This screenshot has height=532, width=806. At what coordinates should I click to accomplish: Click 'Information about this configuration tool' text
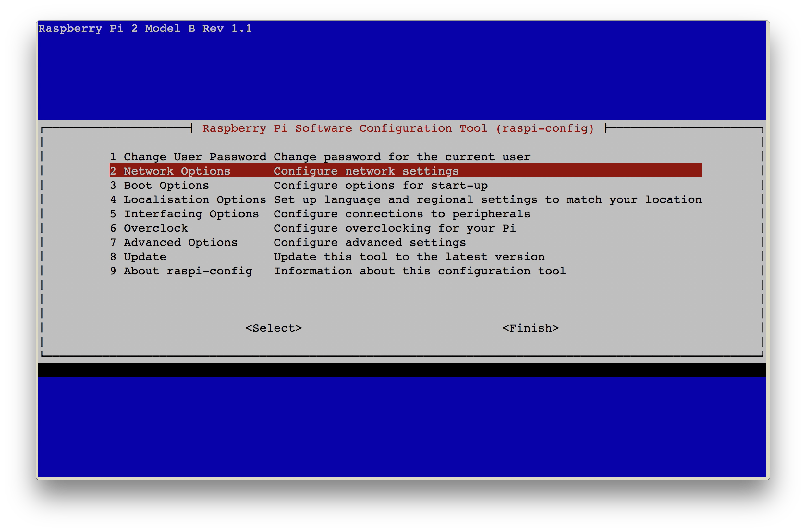(420, 271)
